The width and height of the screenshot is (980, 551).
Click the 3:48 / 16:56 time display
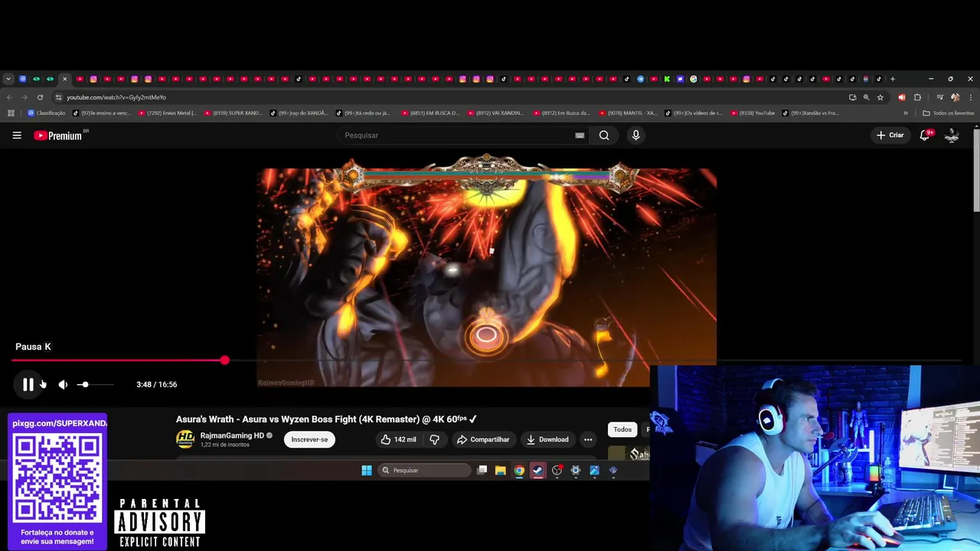[156, 384]
